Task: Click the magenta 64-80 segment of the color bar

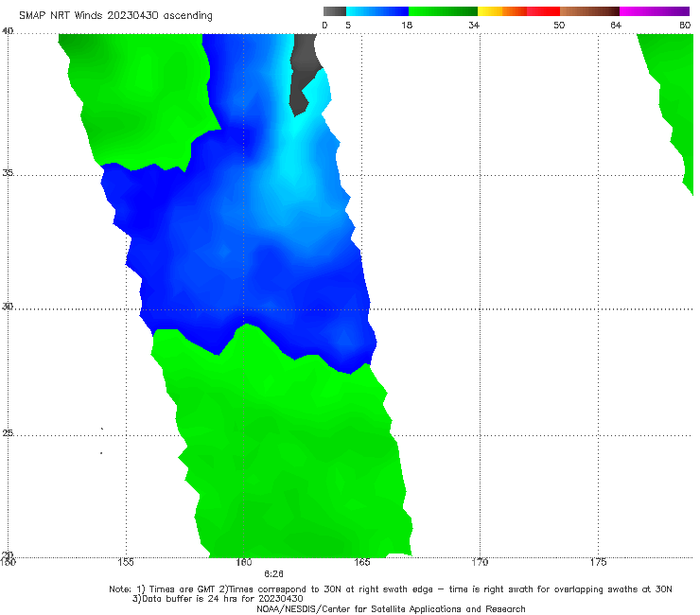Action: 655,11
